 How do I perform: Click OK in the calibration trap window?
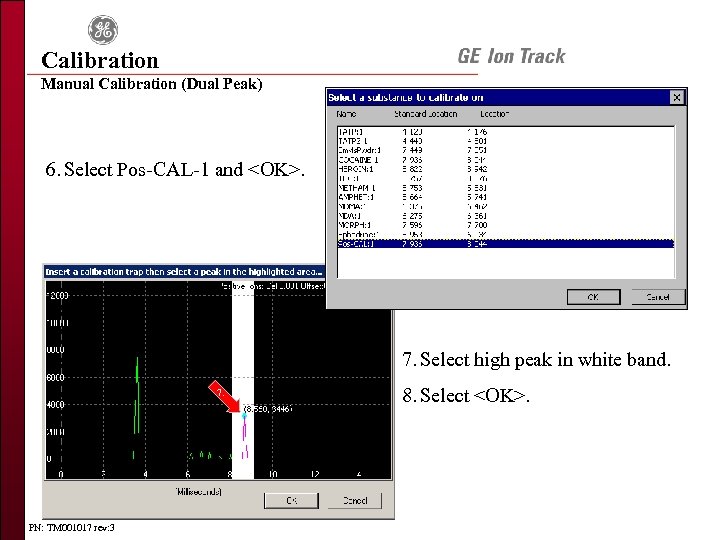[291, 501]
